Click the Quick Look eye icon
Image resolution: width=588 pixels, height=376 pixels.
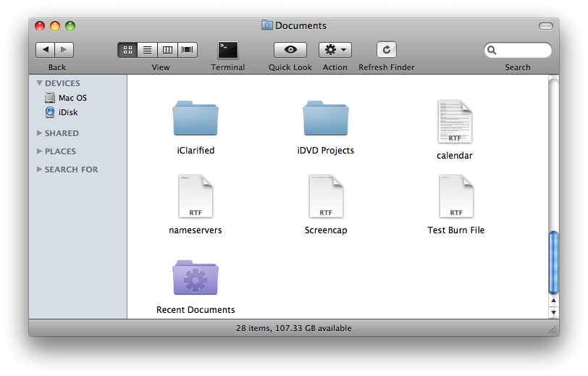point(290,50)
